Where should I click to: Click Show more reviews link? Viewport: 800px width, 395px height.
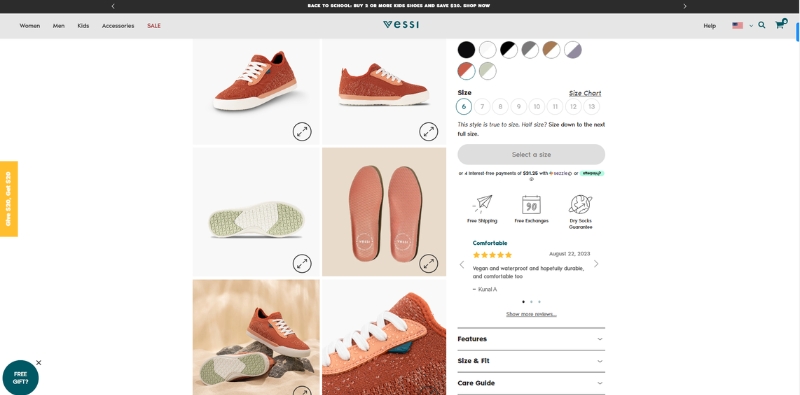tap(531, 314)
